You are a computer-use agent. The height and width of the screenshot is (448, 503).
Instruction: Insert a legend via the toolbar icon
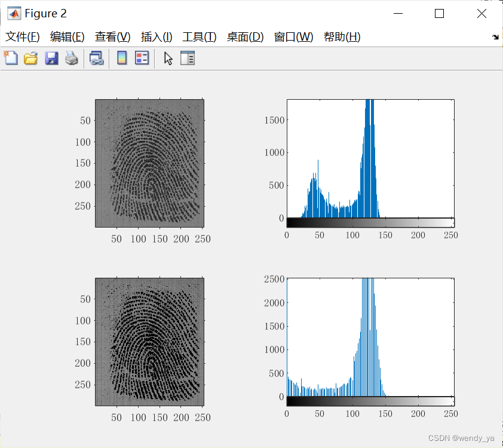click(x=142, y=58)
